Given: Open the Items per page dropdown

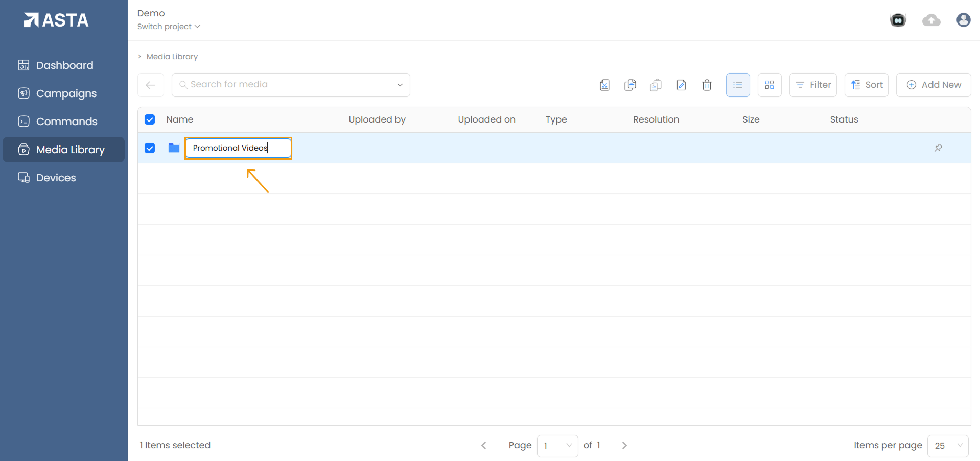Looking at the screenshot, I should pyautogui.click(x=948, y=446).
